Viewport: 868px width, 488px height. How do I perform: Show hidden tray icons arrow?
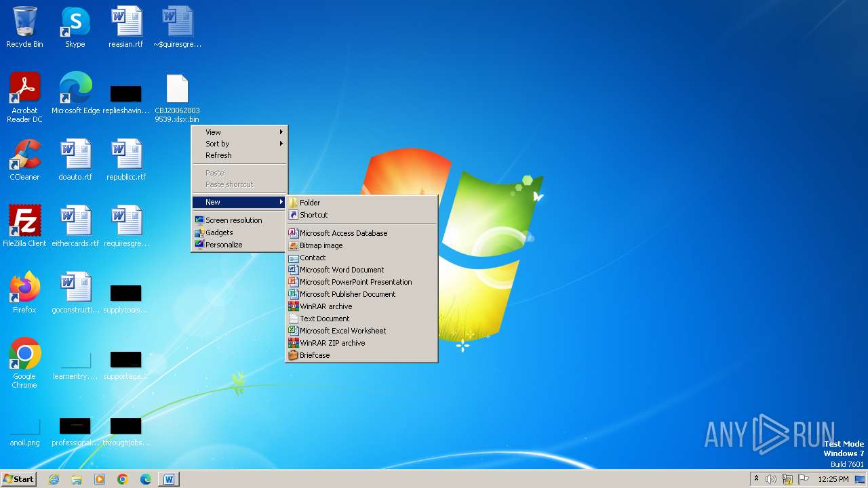click(x=756, y=479)
